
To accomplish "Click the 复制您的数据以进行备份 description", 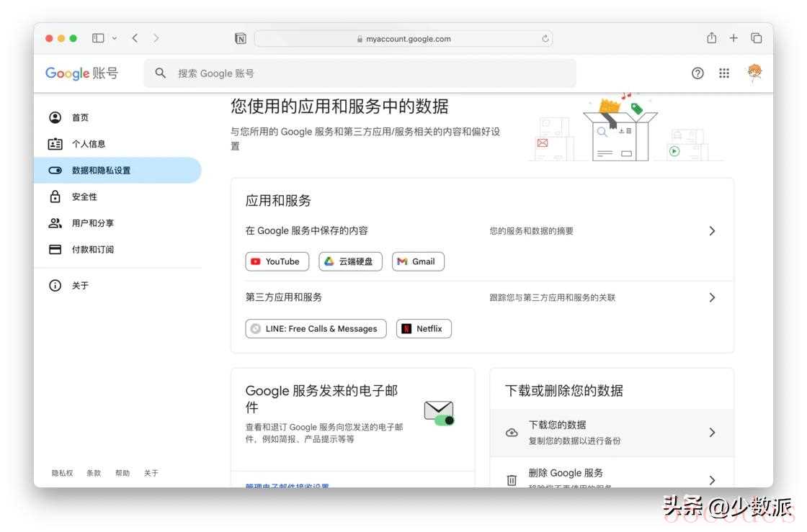I will point(574,441).
